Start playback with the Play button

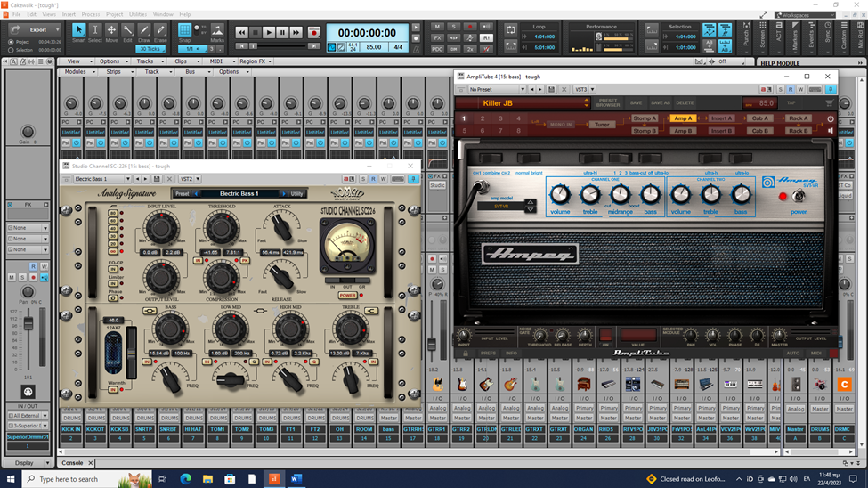click(269, 33)
